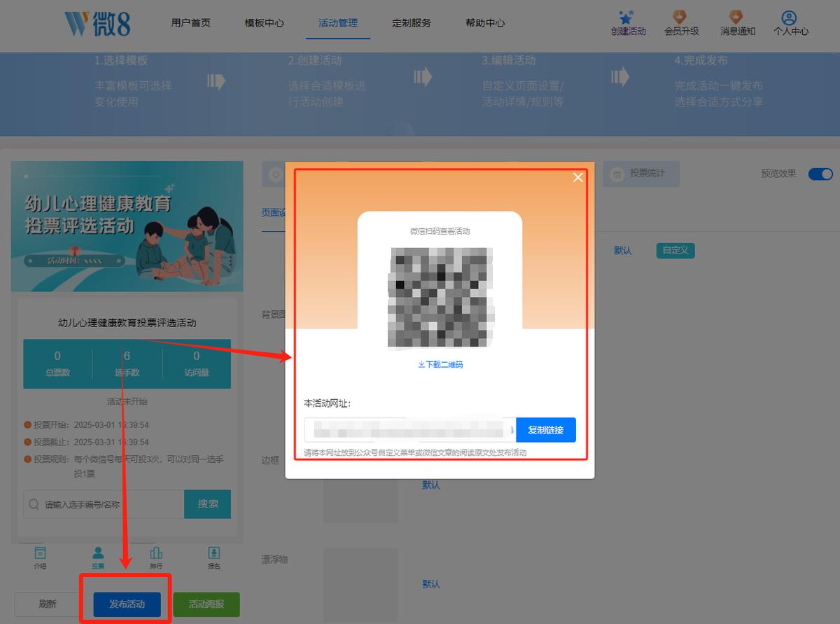Click the 活动未开始 status text
The image size is (840, 624).
[x=127, y=401]
